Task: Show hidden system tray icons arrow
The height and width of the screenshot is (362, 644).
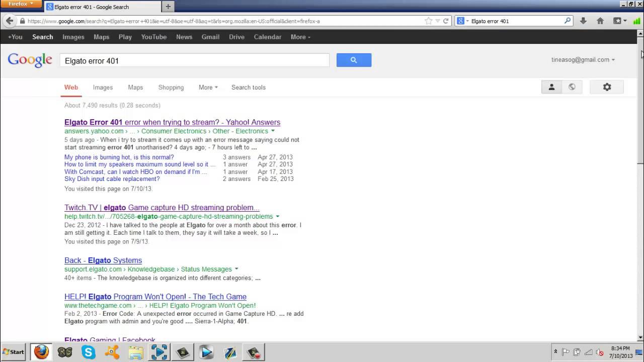Action: tap(555, 352)
